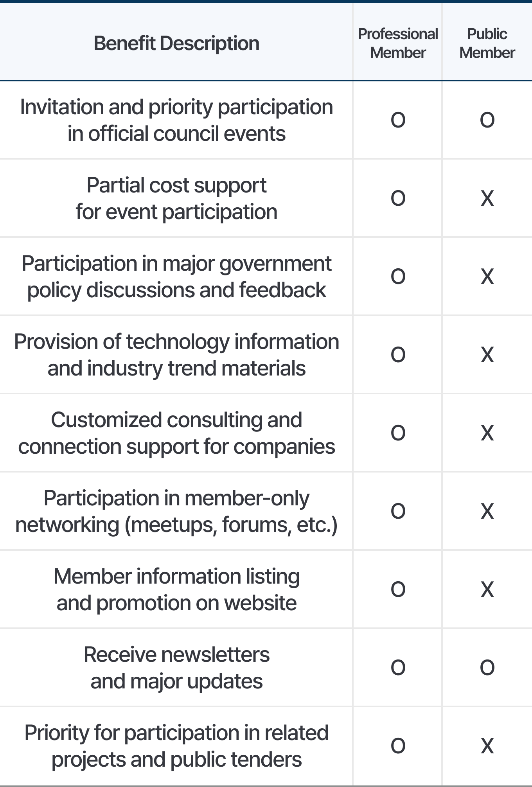
Task: Click the Public Member column header
Action: click(487, 43)
